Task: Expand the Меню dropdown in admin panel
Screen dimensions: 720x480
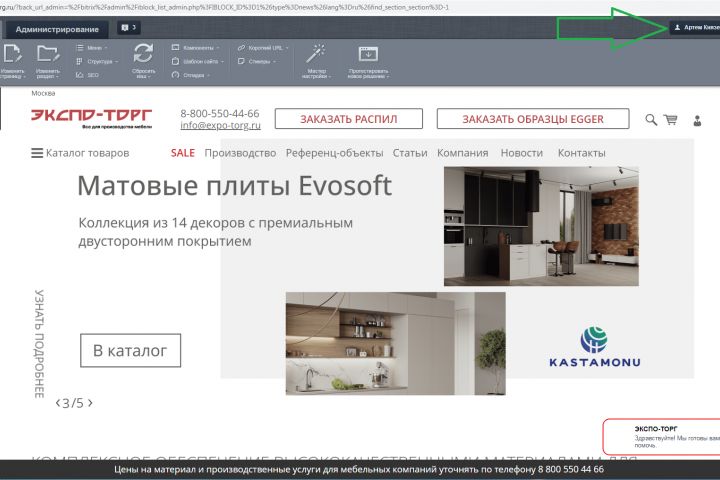Action: click(x=92, y=48)
